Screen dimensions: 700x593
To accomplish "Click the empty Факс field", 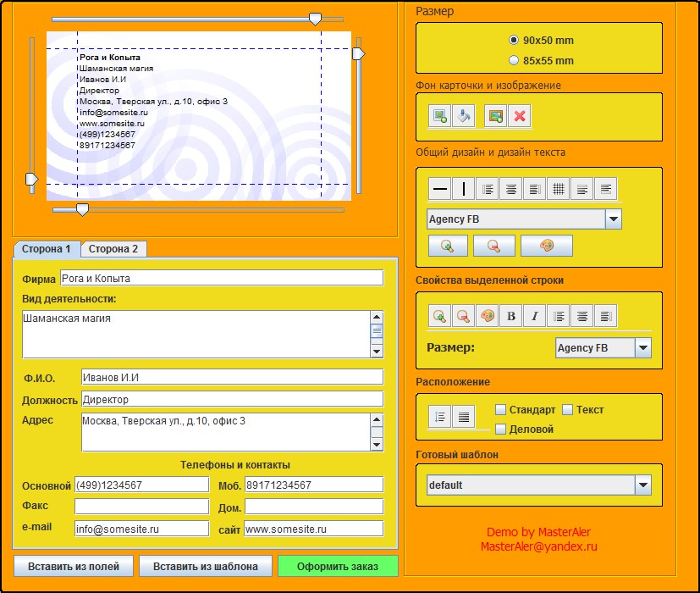I will 142,507.
